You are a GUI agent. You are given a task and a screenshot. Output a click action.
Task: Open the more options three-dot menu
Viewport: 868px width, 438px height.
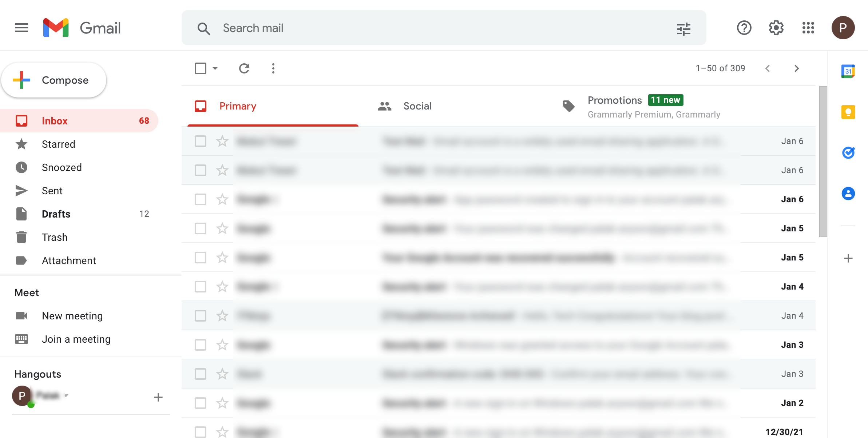pyautogui.click(x=273, y=68)
